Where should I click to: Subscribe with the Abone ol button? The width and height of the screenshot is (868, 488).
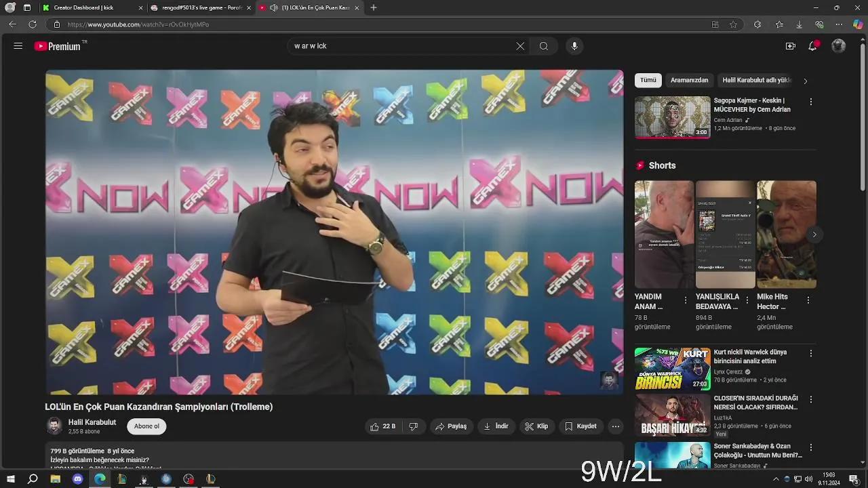[x=146, y=426]
